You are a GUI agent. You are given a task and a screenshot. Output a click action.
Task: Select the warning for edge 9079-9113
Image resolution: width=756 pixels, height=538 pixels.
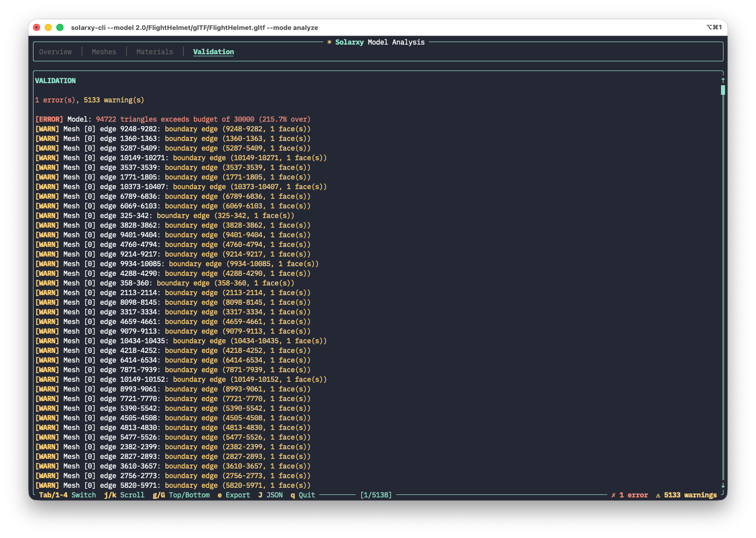pos(173,331)
